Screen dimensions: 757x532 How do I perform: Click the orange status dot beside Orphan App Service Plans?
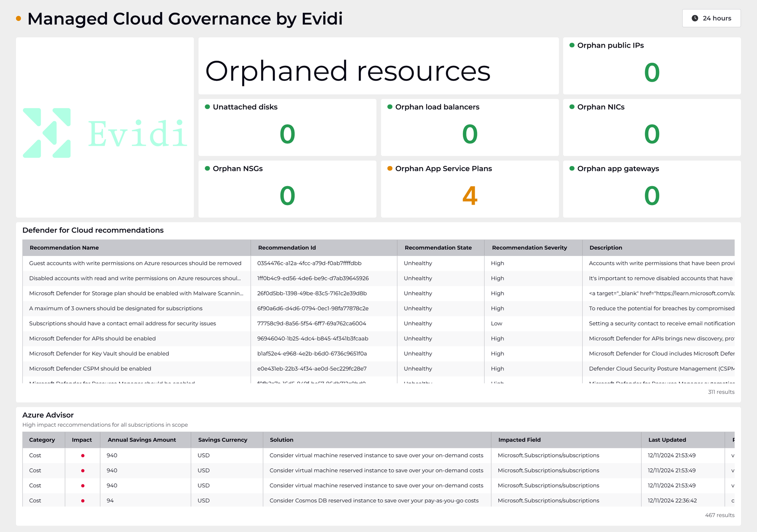390,168
